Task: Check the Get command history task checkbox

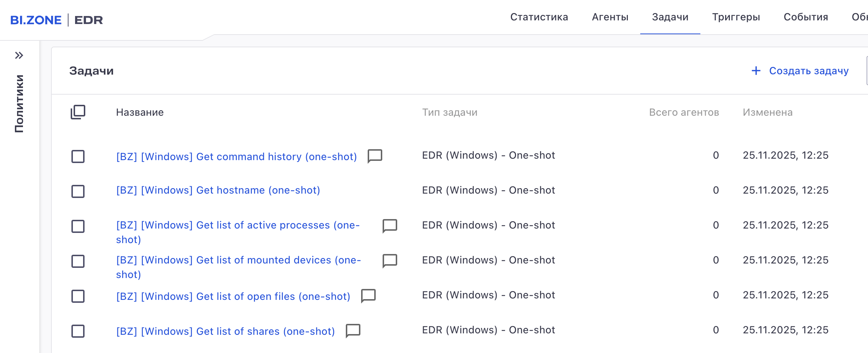Action: [x=78, y=156]
